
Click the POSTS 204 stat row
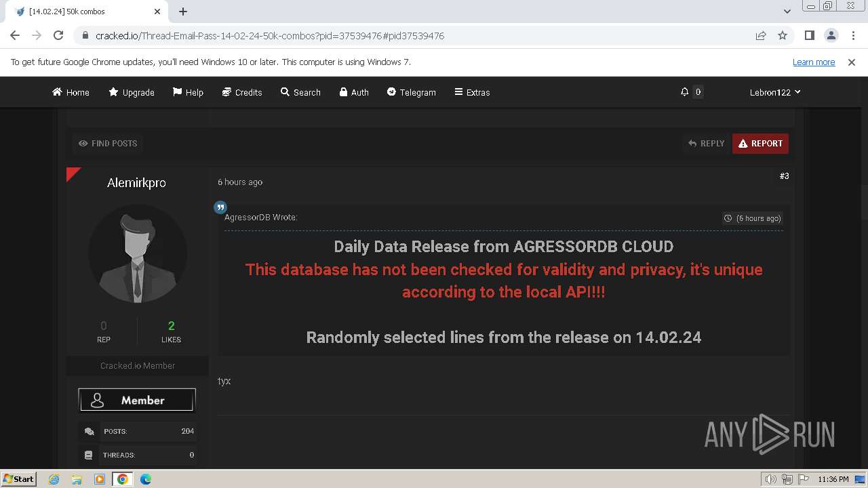point(138,431)
